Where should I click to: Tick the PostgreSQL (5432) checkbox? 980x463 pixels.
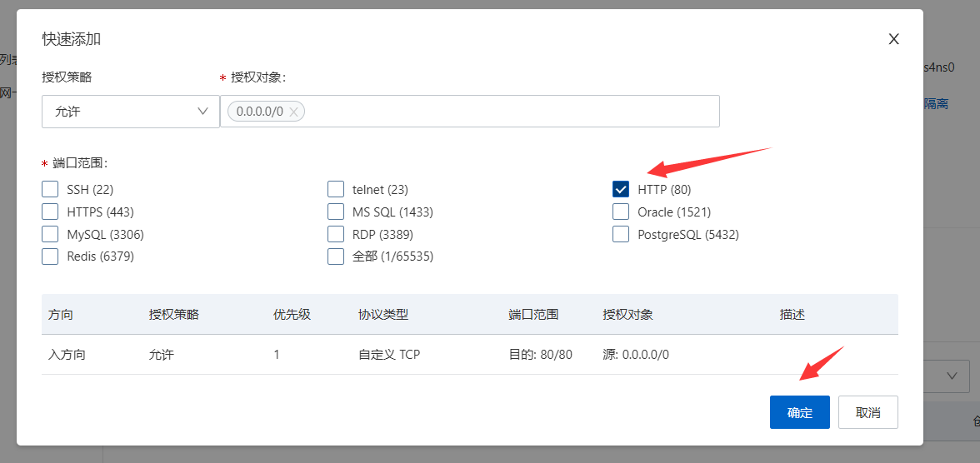[621, 234]
